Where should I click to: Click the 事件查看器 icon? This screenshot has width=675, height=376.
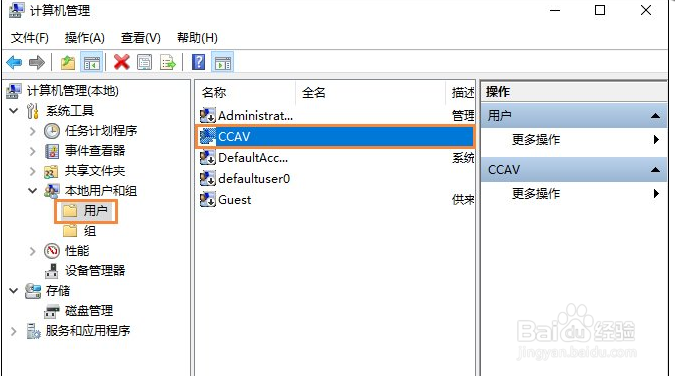pyautogui.click(x=52, y=151)
